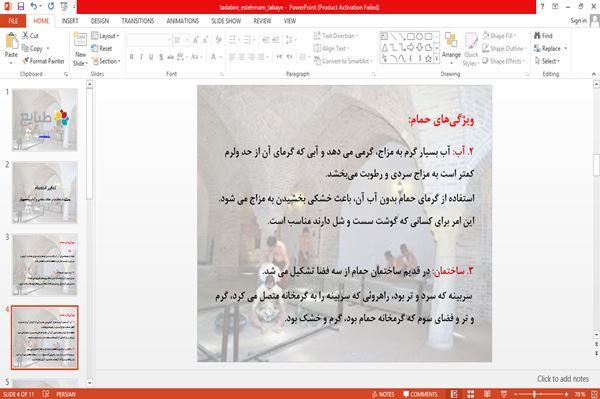600x399 pixels.
Task: Open Text Direction dropdown
Action: pyautogui.click(x=336, y=36)
